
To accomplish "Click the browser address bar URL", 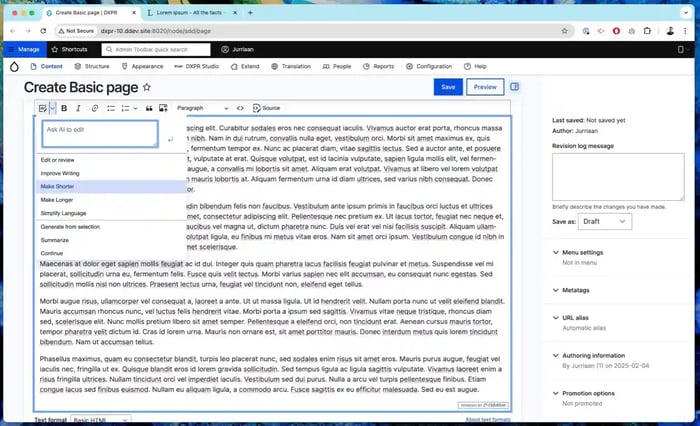I will 156,31.
